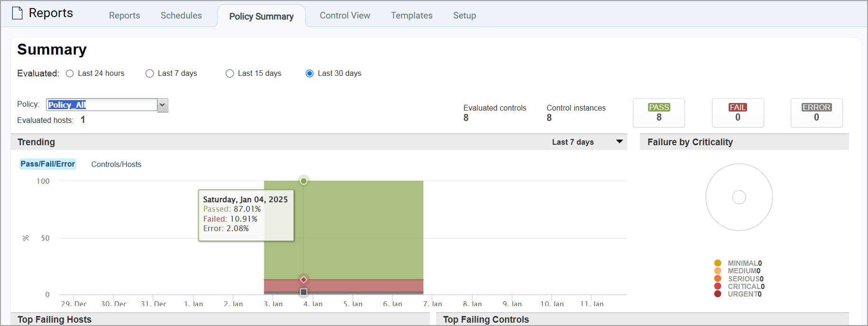Click the Summary heading
The width and height of the screenshot is (868, 326).
click(x=52, y=49)
